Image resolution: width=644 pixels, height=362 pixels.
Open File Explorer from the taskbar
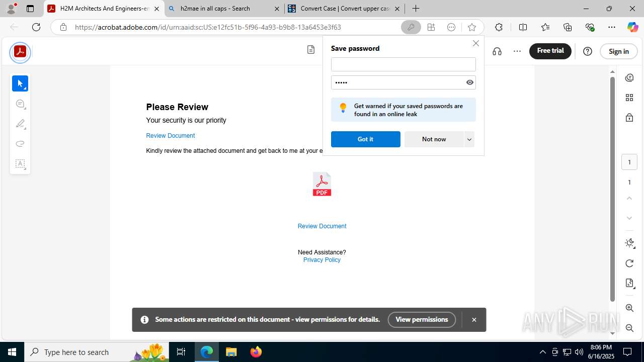pos(231,352)
